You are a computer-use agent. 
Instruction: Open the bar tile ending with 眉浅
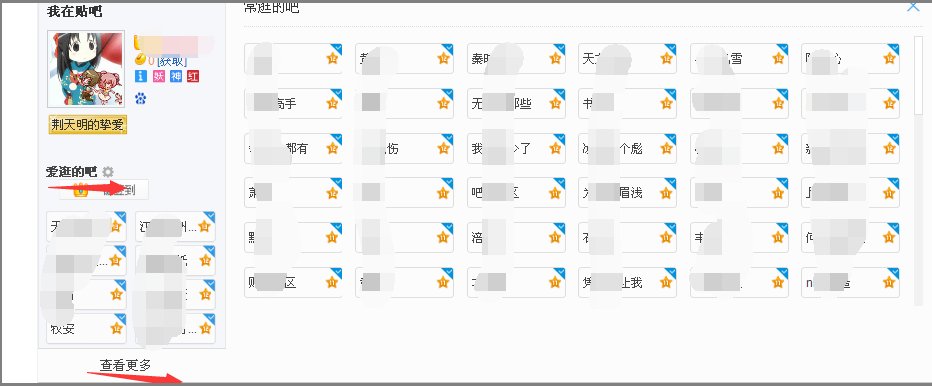tap(628, 193)
